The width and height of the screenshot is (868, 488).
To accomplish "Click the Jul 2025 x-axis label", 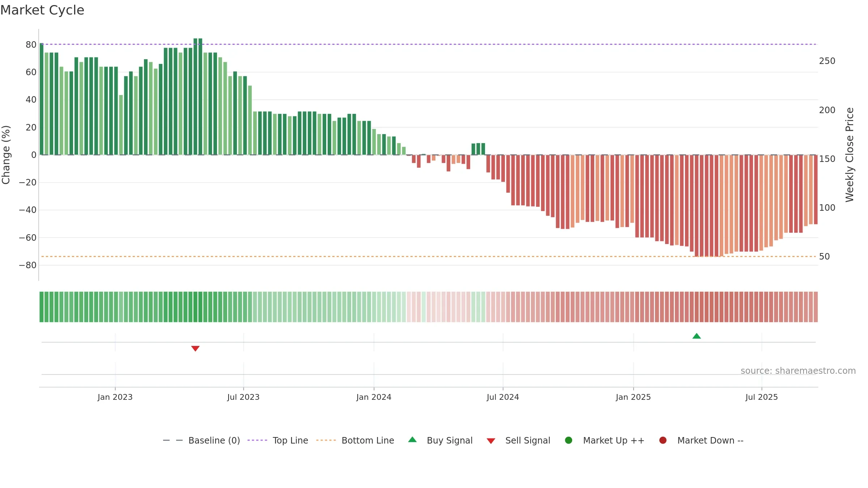I will click(x=762, y=397).
